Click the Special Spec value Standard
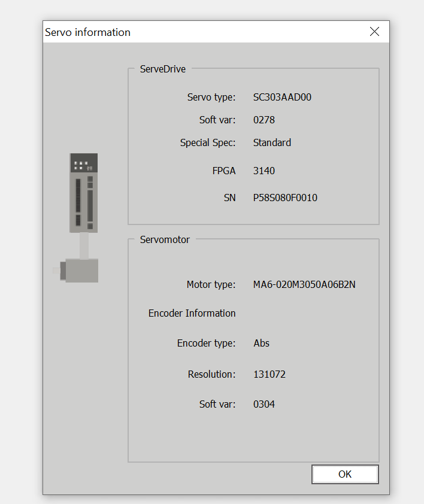 [x=272, y=142]
